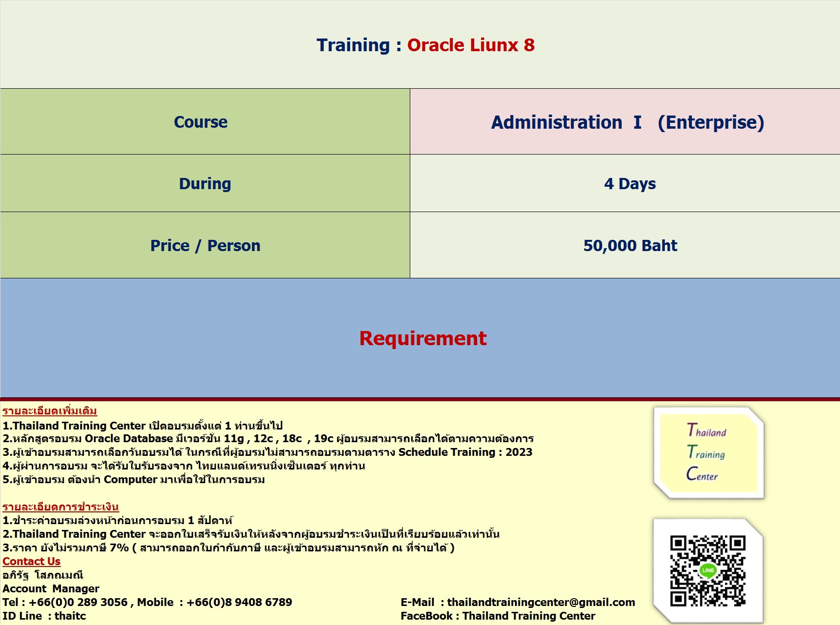Click 'FaceBook : Thailand Training Center' text

(498, 616)
